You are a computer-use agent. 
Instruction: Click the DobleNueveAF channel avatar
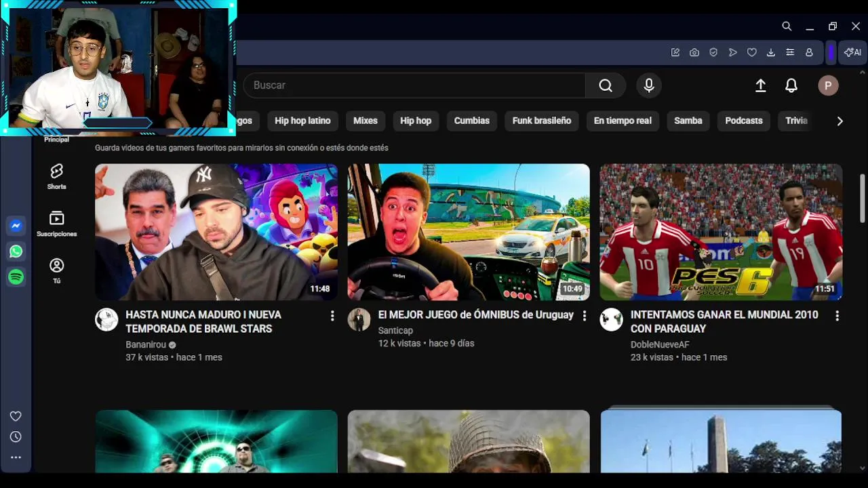(611, 320)
